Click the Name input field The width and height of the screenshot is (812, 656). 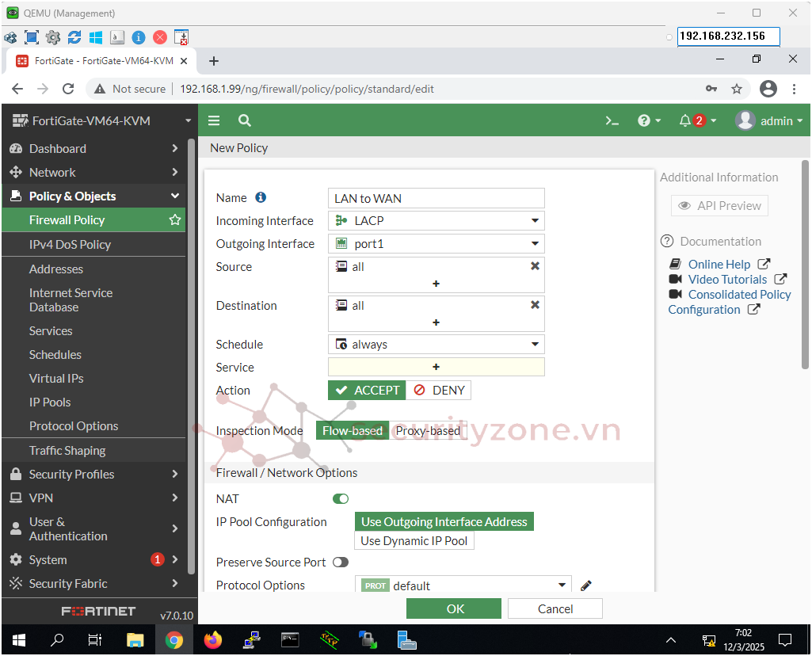436,198
